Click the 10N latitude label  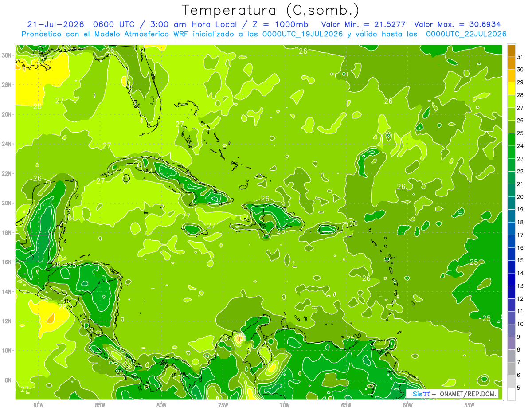[x=7, y=351]
